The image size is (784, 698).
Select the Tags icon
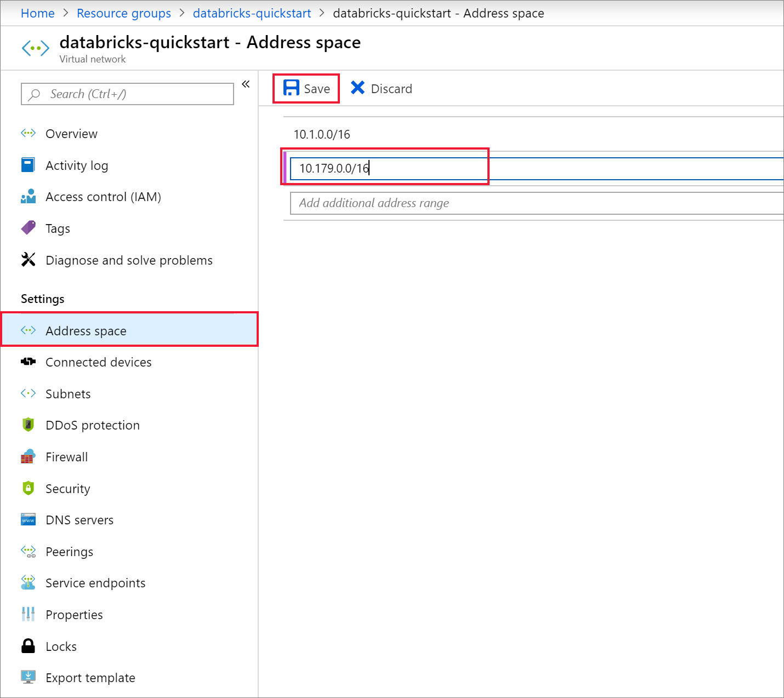pos(28,228)
